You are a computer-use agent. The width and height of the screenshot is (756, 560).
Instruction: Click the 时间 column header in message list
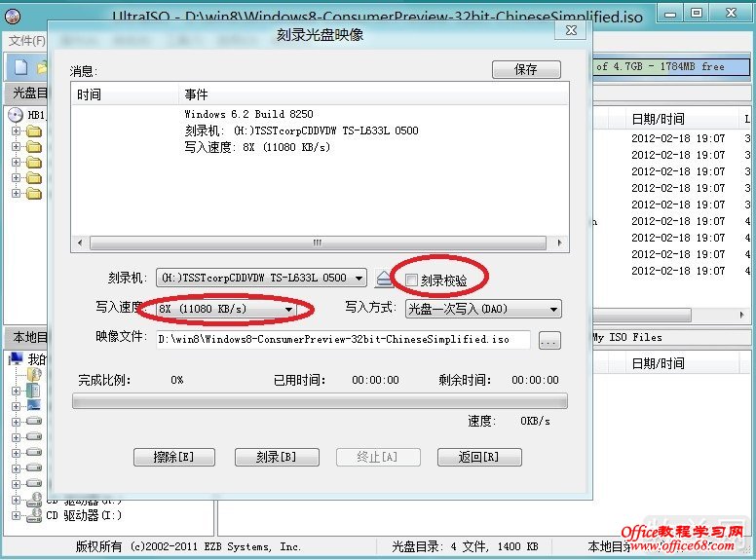126,94
